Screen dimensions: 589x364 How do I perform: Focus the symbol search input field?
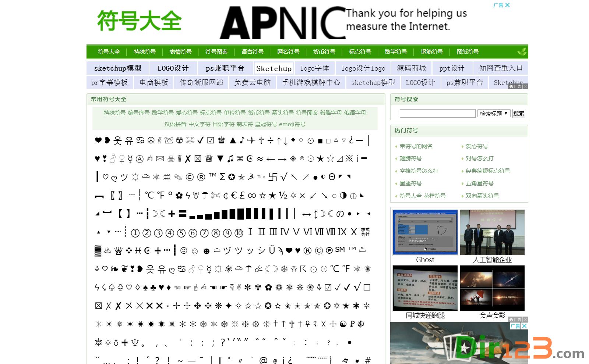[x=437, y=114]
